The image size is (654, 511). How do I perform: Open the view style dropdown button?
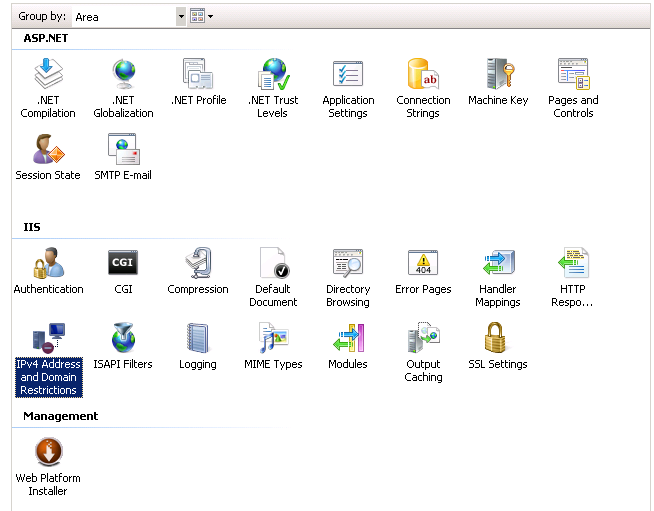coord(201,16)
